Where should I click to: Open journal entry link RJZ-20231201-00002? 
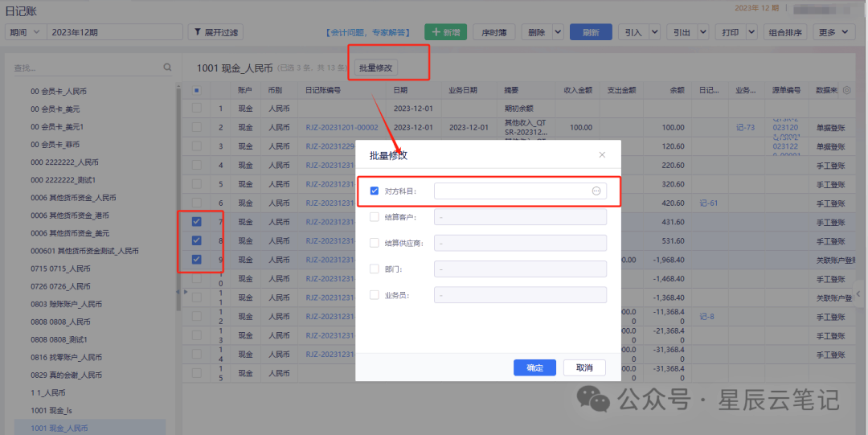[x=342, y=127]
